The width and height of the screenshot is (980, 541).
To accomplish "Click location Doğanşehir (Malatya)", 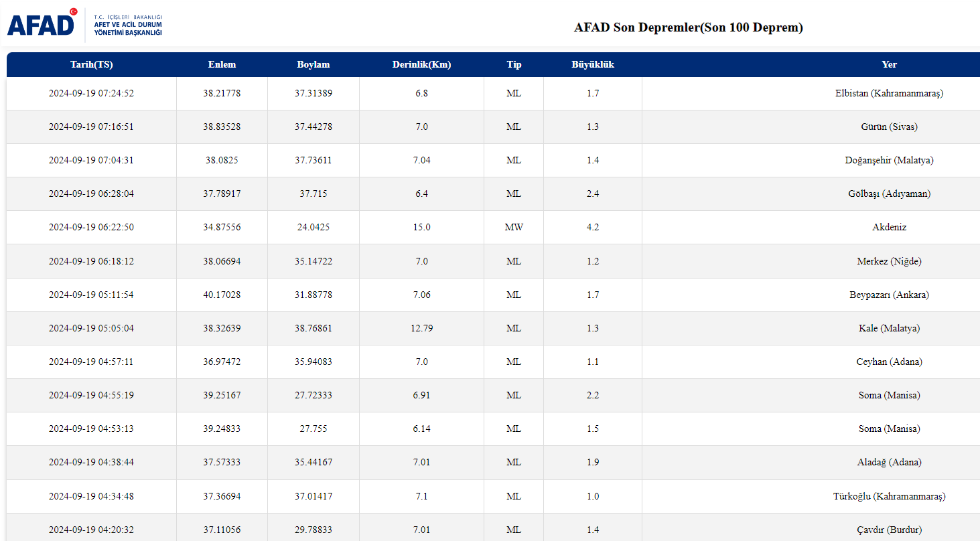I will 889,161.
